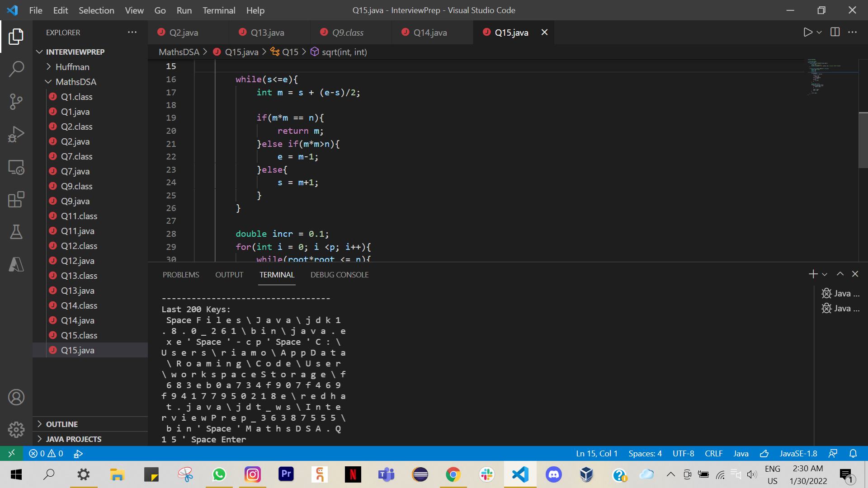Open the Extensions view

coord(17,200)
